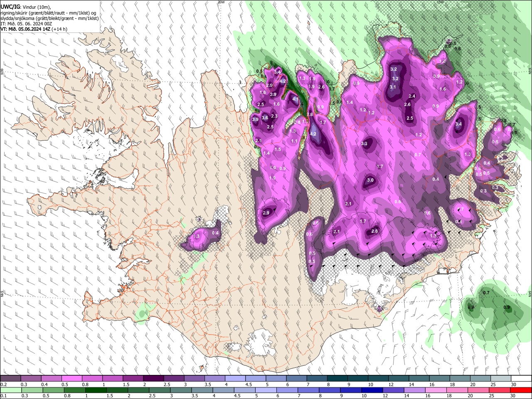Click the '20W' longitude label
This screenshot has height=399, width=532.
click(221, 2)
